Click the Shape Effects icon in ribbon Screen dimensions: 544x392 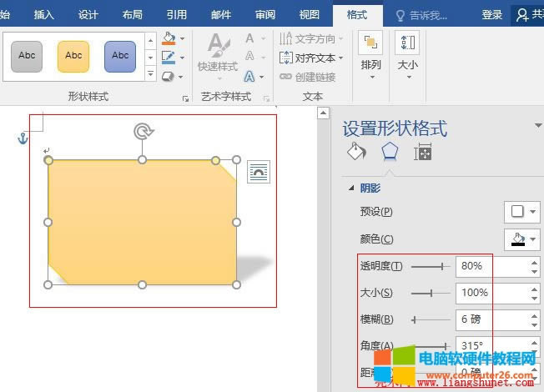point(169,76)
